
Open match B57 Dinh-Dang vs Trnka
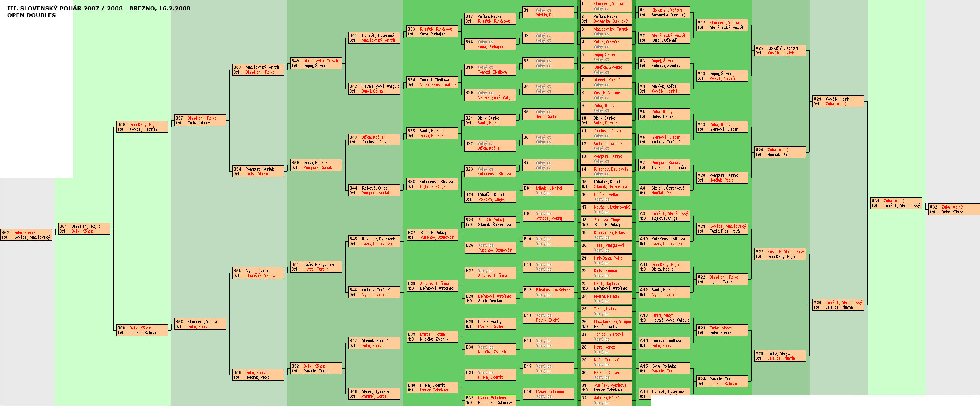[200, 120]
